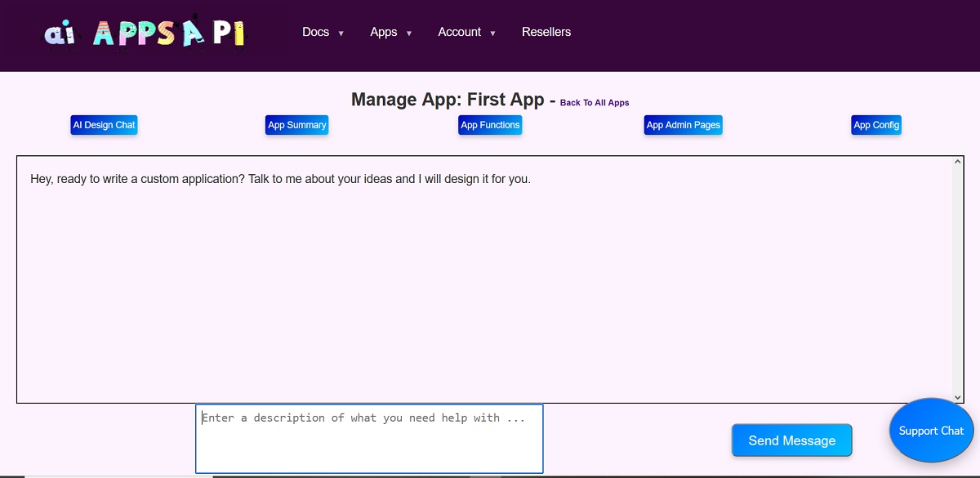Switch to the AI Design Chat section
980x478 pixels.
click(104, 125)
